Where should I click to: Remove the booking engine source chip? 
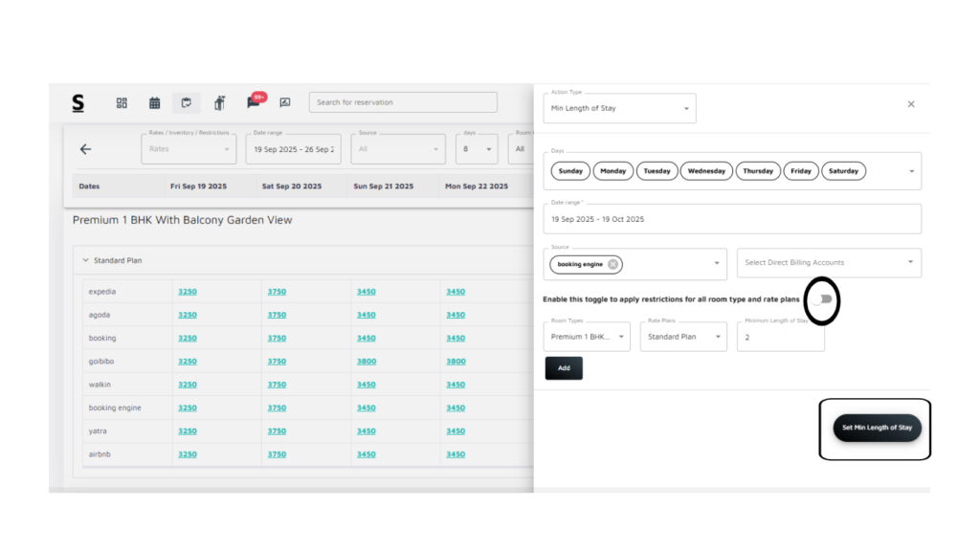(x=612, y=264)
